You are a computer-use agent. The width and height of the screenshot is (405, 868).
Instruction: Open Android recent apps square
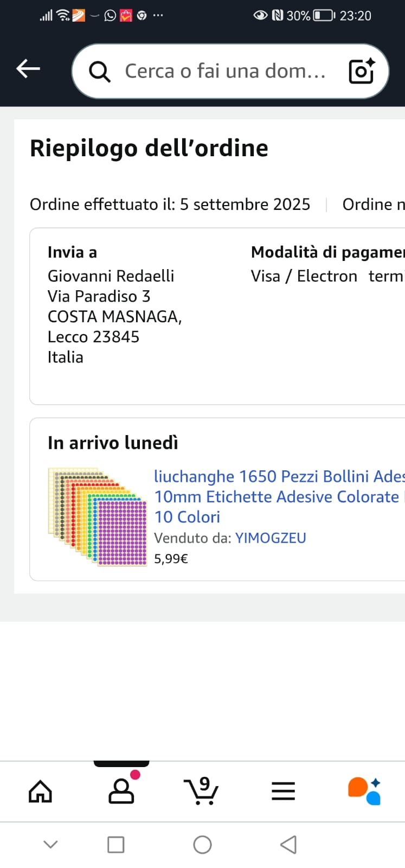[115, 845]
